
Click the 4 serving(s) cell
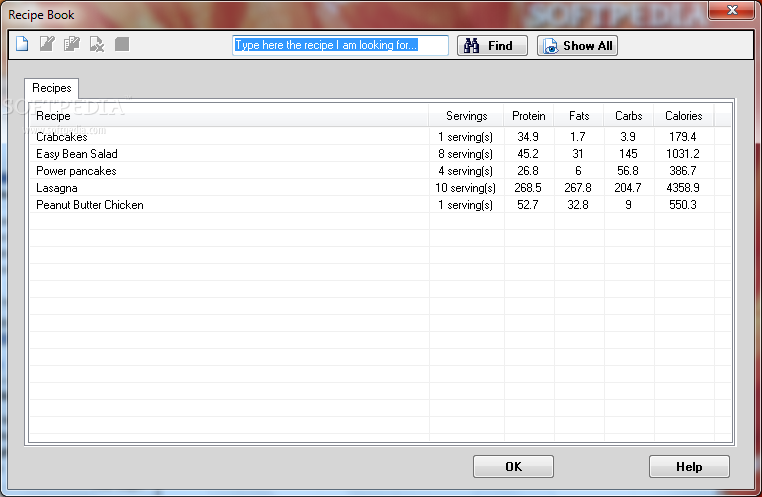point(466,171)
